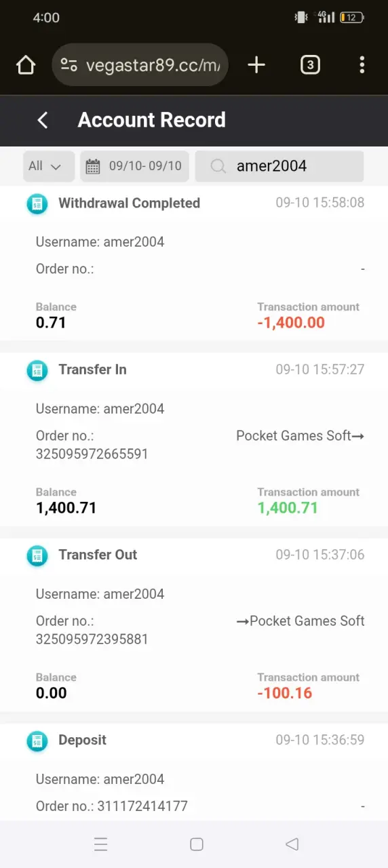This screenshot has height=868, width=388.
Task: Tap the Transfer Out record icon
Action: (x=37, y=555)
